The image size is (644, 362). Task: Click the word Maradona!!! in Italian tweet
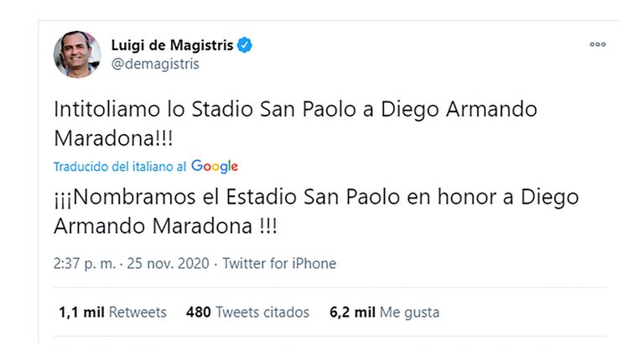[x=113, y=138]
